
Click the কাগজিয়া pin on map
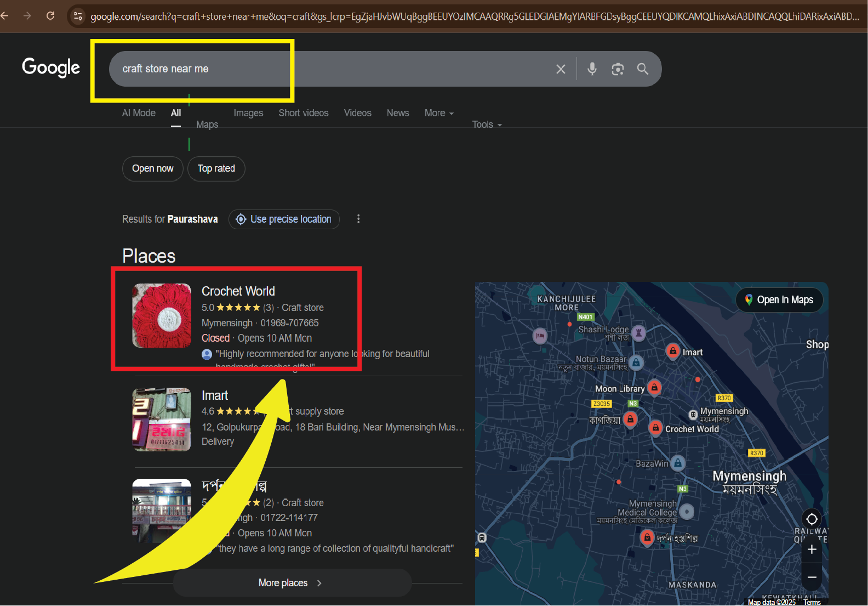coord(630,420)
